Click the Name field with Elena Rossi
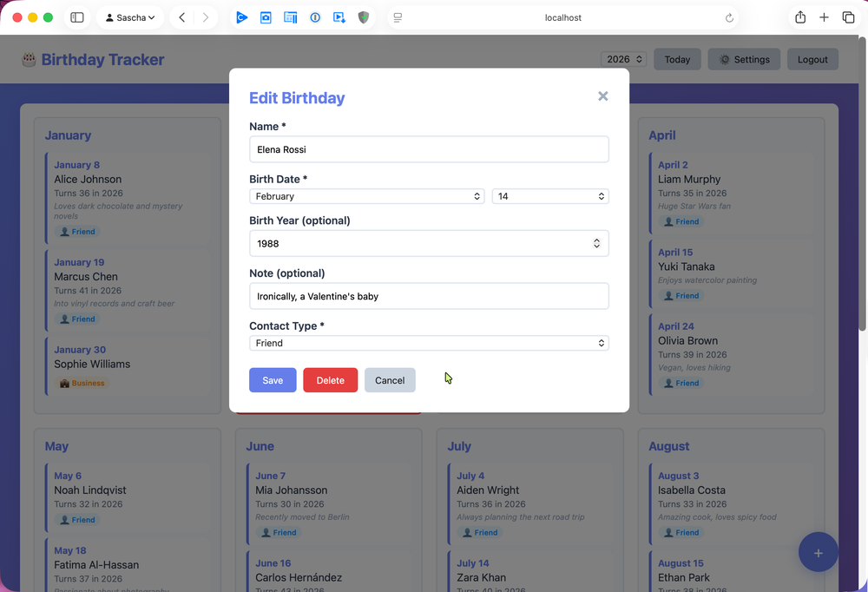The width and height of the screenshot is (868, 592). (429, 149)
